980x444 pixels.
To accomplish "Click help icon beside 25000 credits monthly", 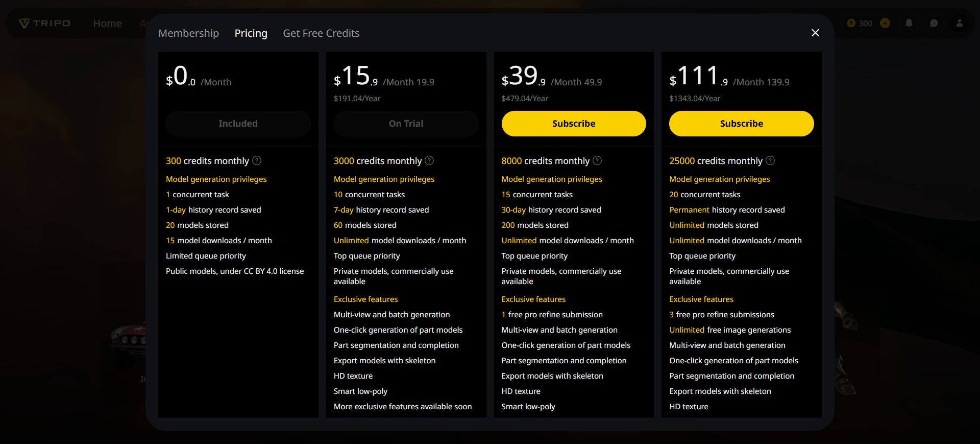I will [770, 160].
